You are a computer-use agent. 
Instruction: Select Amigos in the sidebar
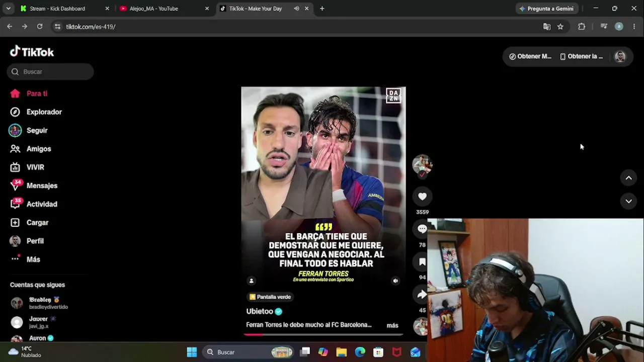pos(31,149)
